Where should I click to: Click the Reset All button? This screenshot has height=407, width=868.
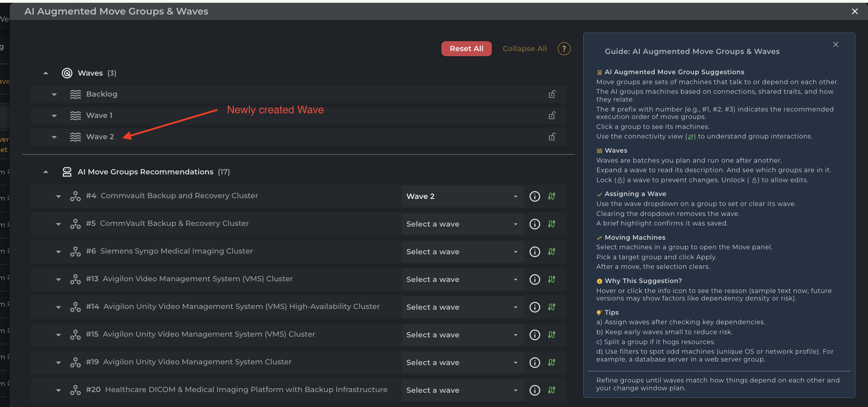[x=466, y=49]
